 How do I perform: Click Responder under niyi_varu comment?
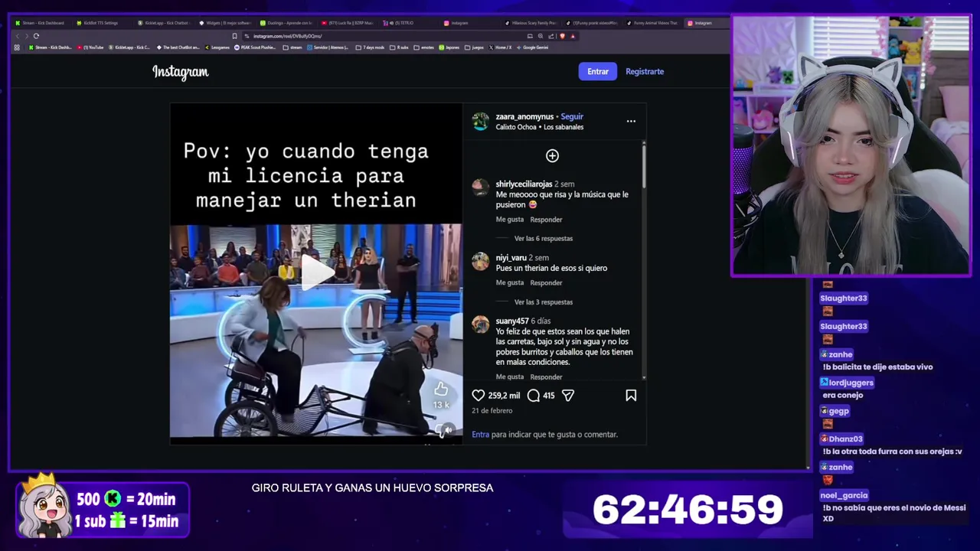point(546,283)
